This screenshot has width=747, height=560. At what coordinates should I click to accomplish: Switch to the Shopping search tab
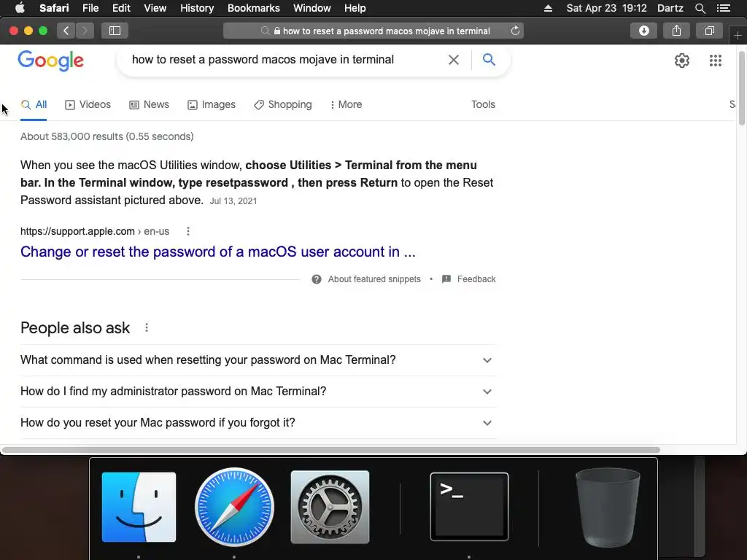click(x=283, y=105)
